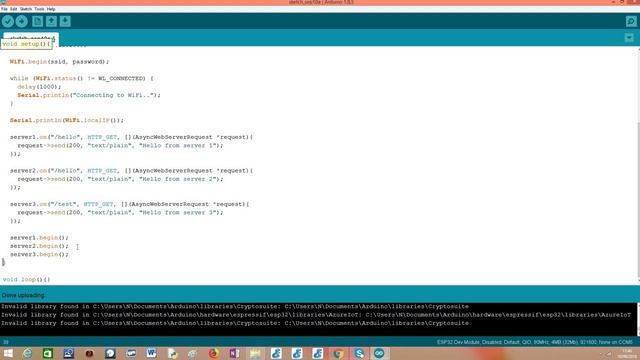
Task: Create a new sketch with New icon
Action: point(37,21)
